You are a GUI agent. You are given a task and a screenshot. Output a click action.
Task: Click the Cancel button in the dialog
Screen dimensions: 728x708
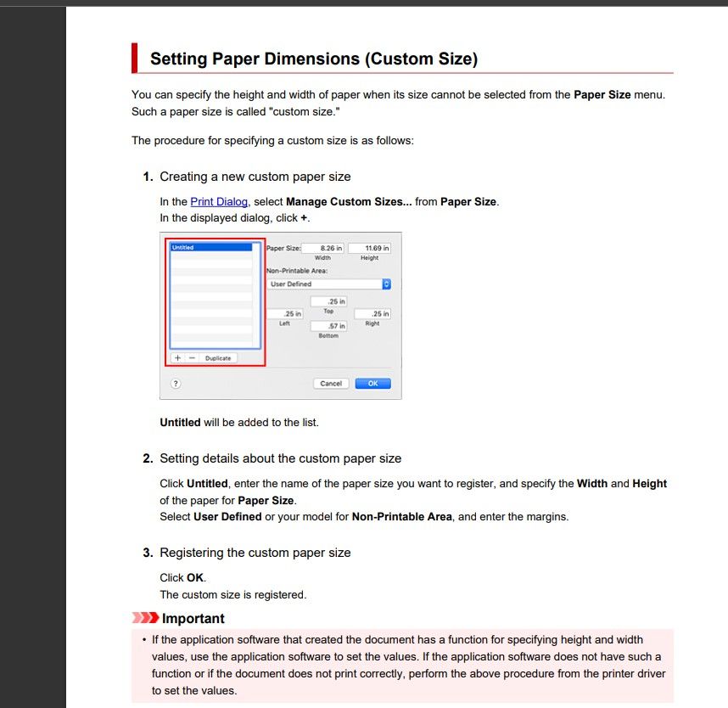tap(331, 384)
